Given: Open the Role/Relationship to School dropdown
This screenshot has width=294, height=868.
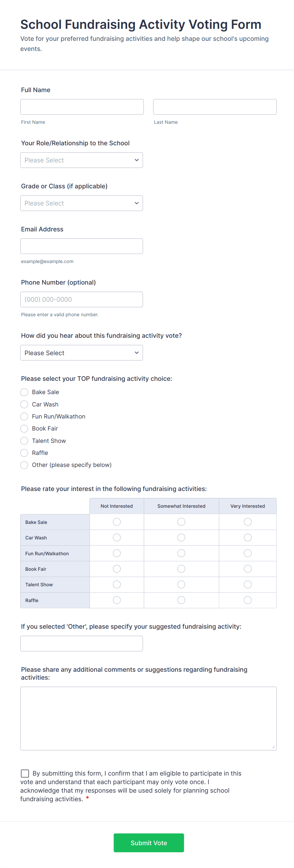Looking at the screenshot, I should pyautogui.click(x=82, y=160).
